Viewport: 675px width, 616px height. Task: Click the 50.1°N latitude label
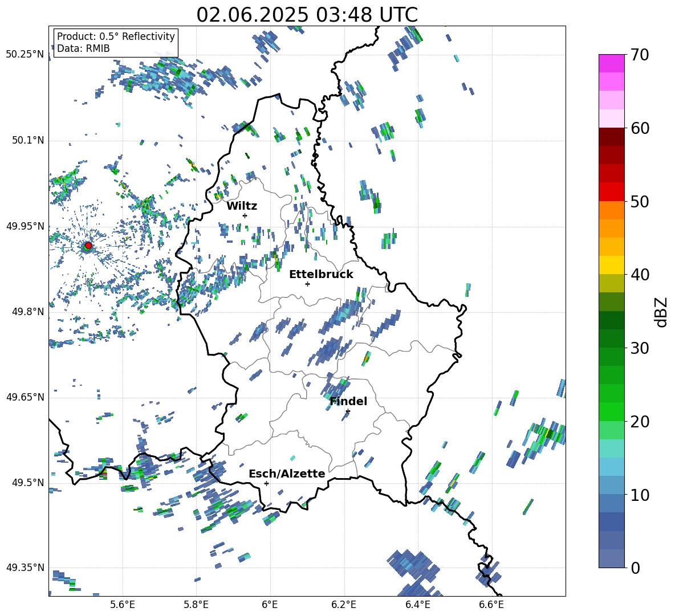pos(27,141)
